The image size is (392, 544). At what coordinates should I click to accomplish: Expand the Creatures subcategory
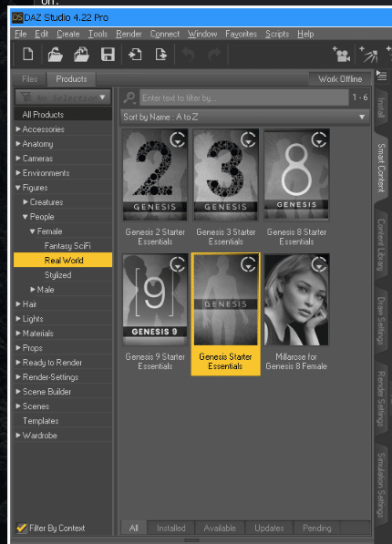pyautogui.click(x=26, y=202)
